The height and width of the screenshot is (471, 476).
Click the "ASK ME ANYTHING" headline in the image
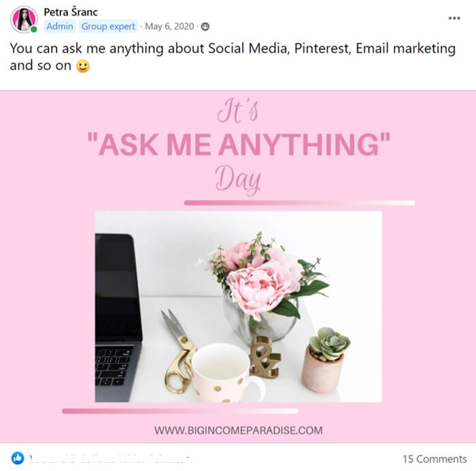(x=239, y=144)
